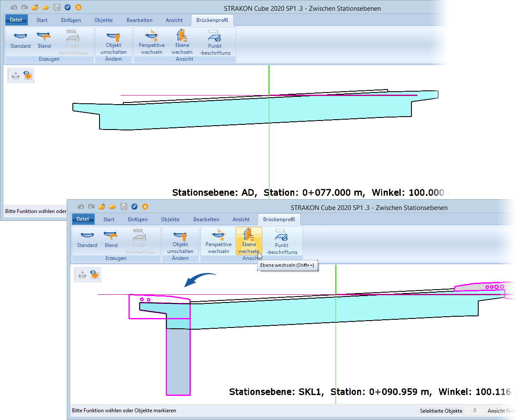Screen dimensions: 517x420
Task: Click second open-folder icon in lower window
Action: [x=113, y=207]
